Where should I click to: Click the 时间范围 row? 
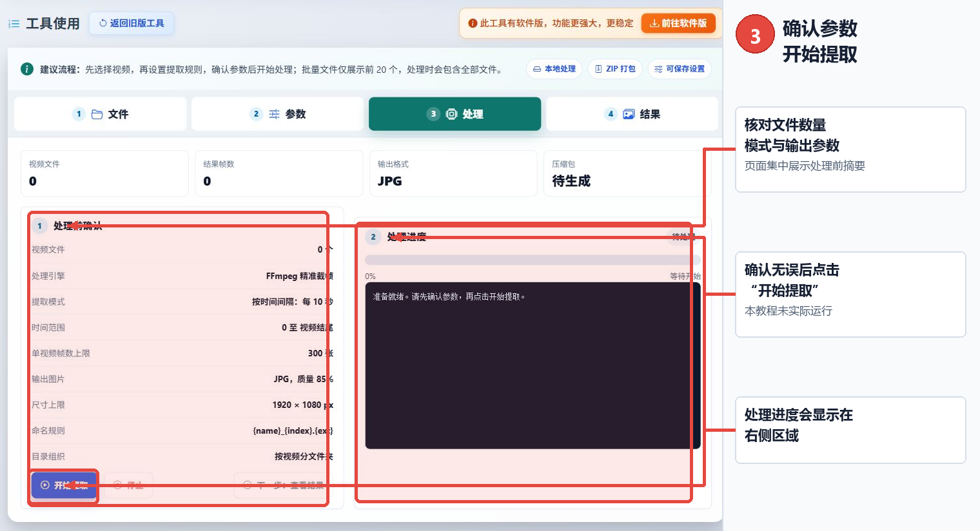click(182, 327)
